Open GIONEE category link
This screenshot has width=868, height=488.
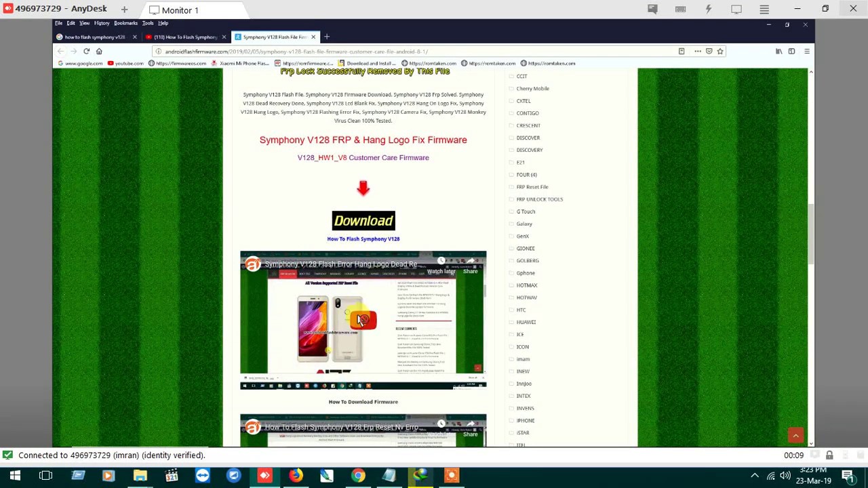point(525,248)
